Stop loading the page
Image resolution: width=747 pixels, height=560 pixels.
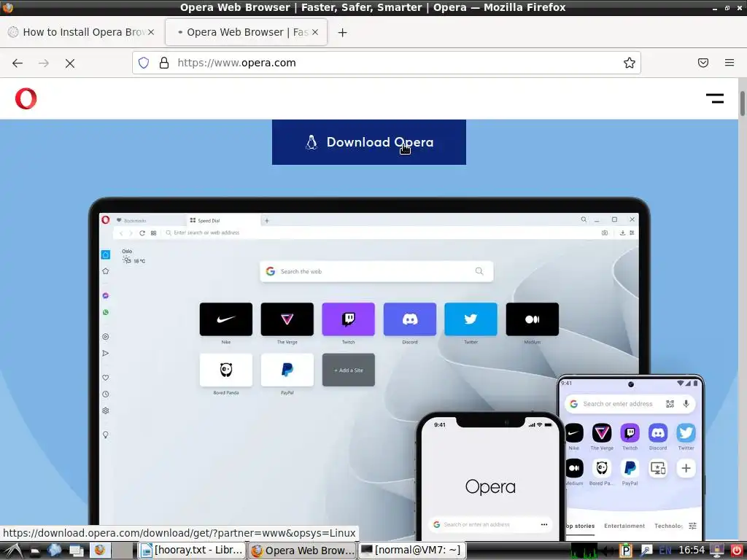click(x=69, y=63)
